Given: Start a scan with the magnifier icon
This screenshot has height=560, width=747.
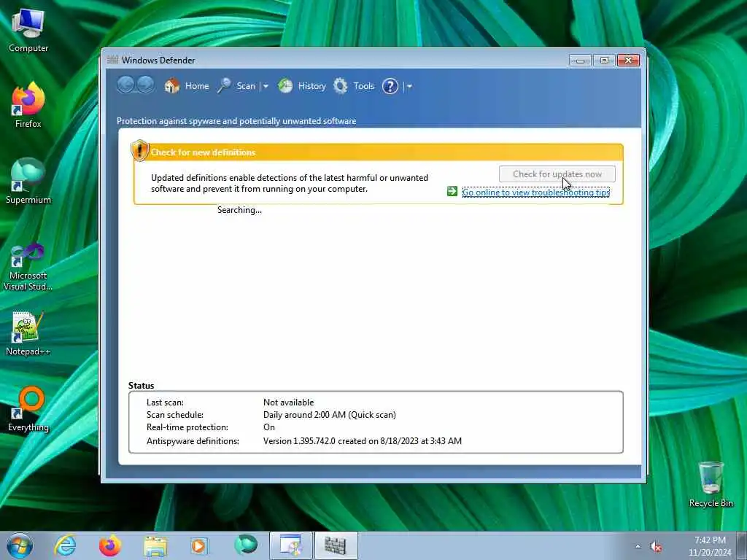Looking at the screenshot, I should tap(224, 86).
